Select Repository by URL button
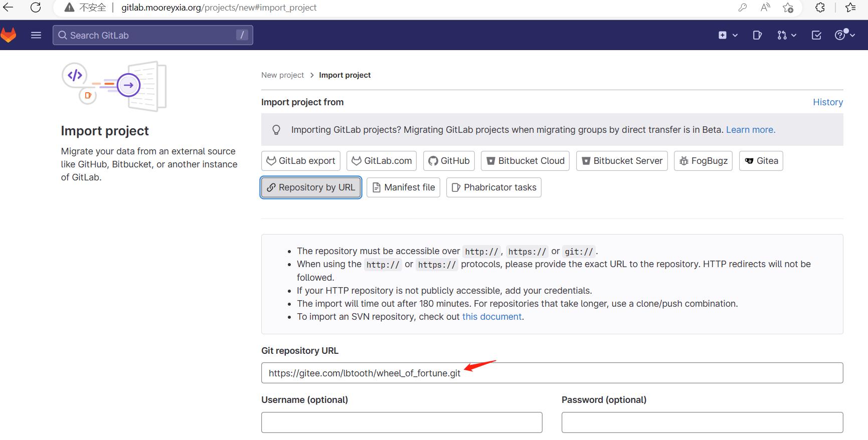Screen dimensions: 868x440 (311, 187)
